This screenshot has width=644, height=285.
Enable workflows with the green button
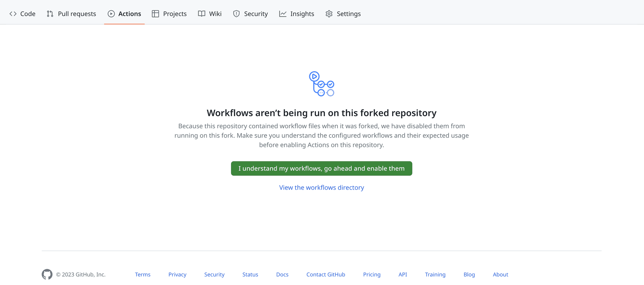[x=321, y=169]
